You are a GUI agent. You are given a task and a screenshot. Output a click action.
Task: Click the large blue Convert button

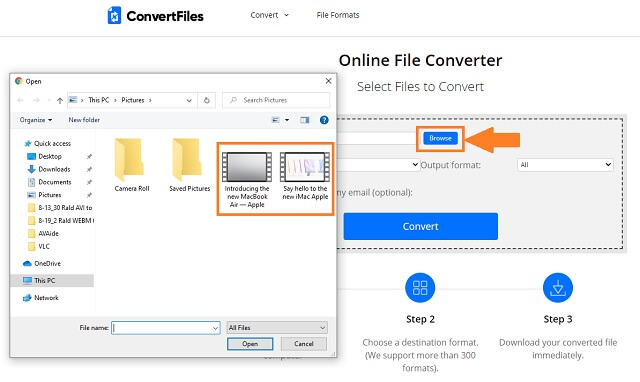click(420, 226)
